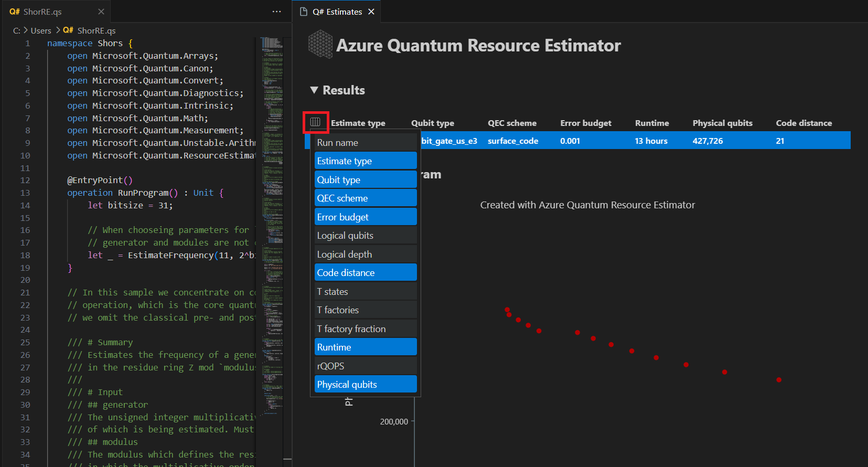Screen dimensions: 868x467
Task: Click the Azure Quantum hexagon logo
Action: 320,44
